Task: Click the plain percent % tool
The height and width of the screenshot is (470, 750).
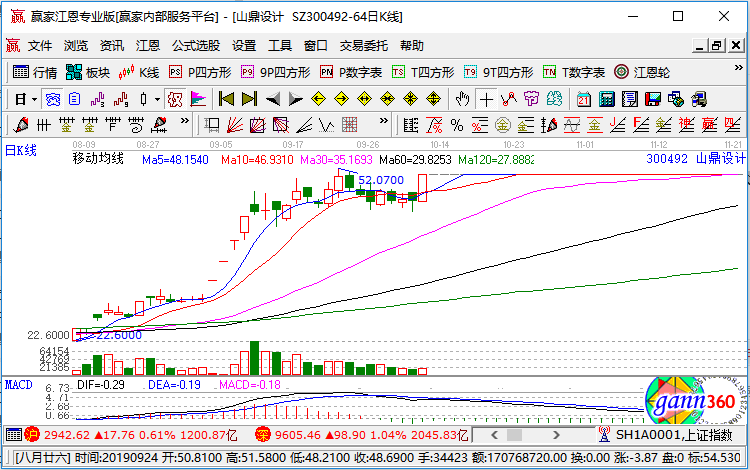Action: click(x=457, y=125)
